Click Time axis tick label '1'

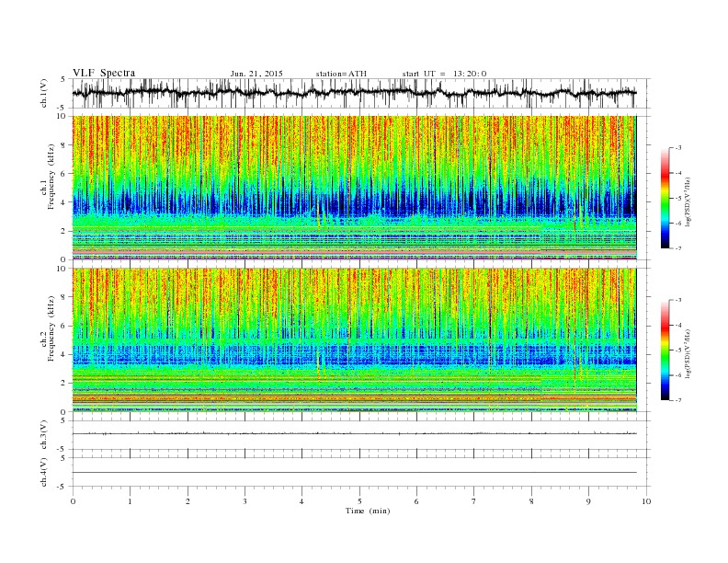pyautogui.click(x=130, y=501)
